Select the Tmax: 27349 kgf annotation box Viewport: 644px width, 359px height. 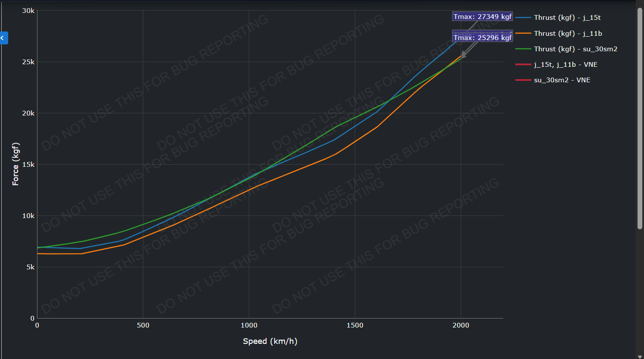click(482, 16)
